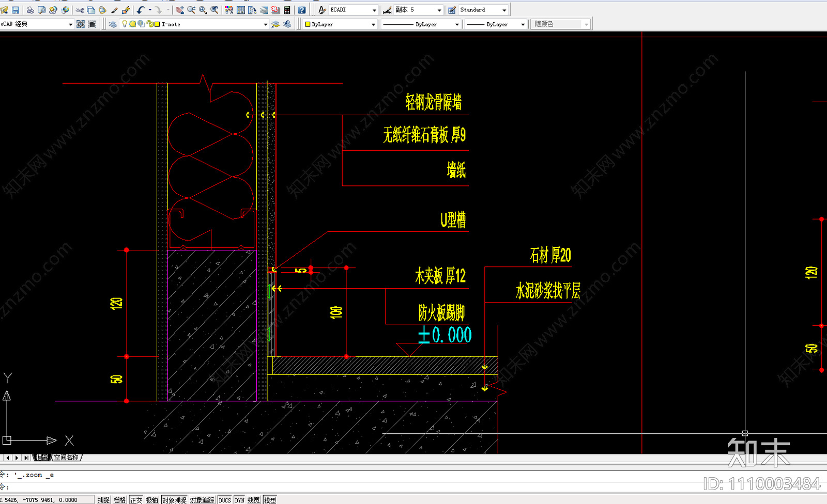Toggle 正交 ortho mode
Image resolution: width=827 pixels, height=504 pixels.
[x=136, y=500]
